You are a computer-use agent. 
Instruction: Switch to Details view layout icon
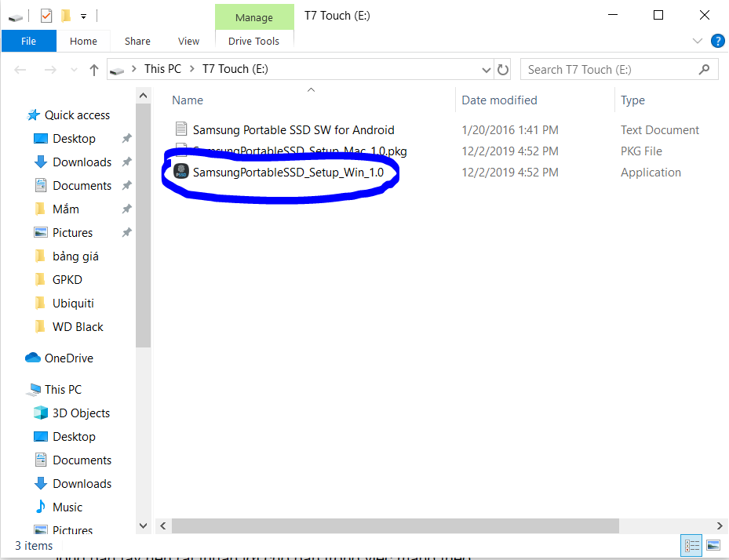691,545
